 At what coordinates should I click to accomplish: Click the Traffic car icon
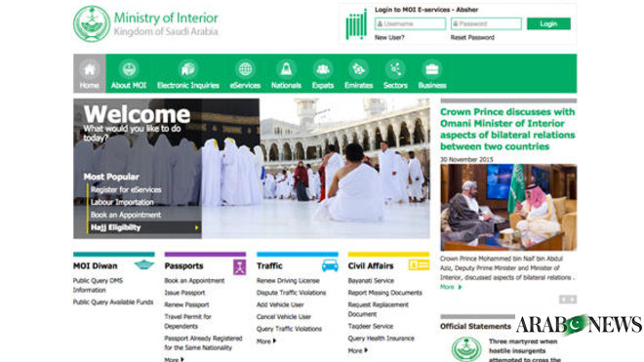(330, 265)
